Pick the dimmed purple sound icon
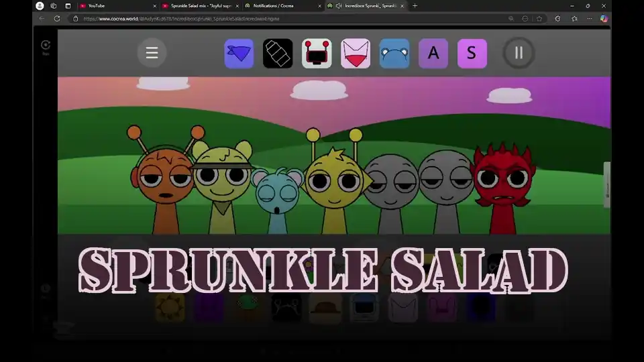Viewport: 644px width, 362px height. click(x=209, y=308)
